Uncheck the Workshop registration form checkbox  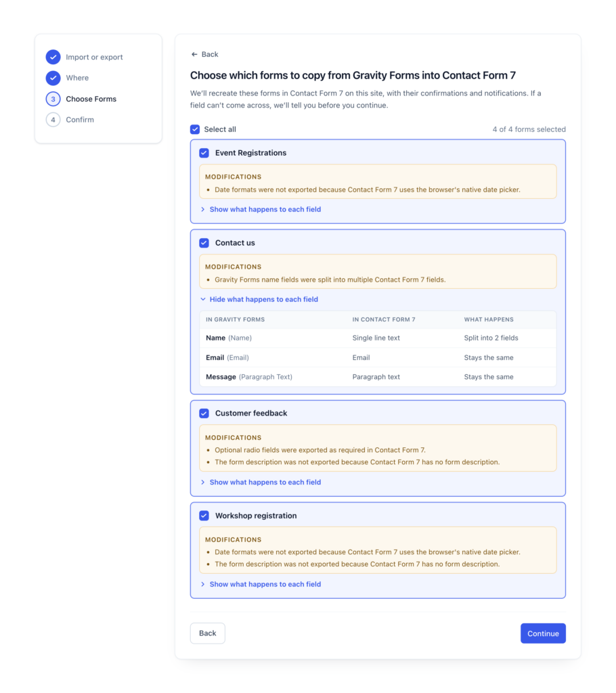pos(204,516)
